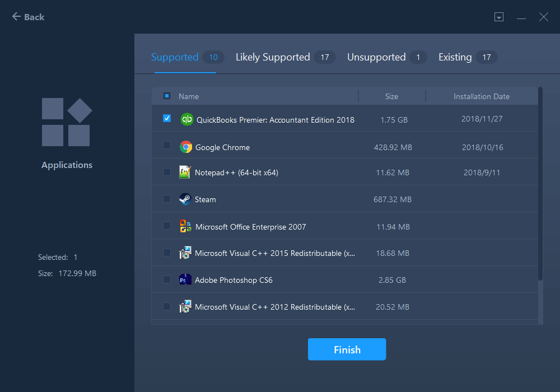Click the "2.85 GB" size cell
The image size is (560, 392).
point(392,280)
